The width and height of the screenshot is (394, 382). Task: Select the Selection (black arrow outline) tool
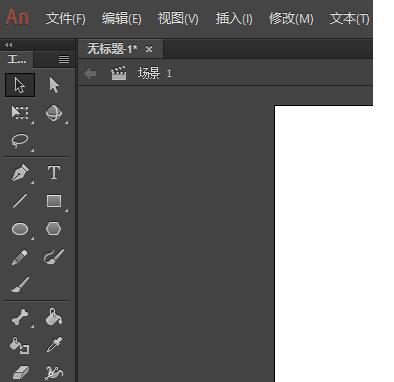tap(20, 85)
